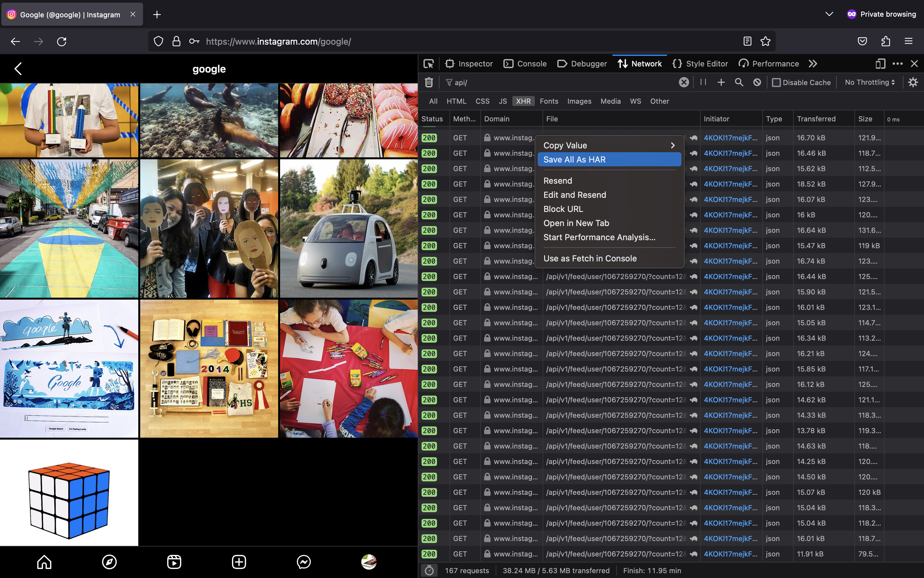
Task: Sort by Transferred column header
Action: pos(824,119)
